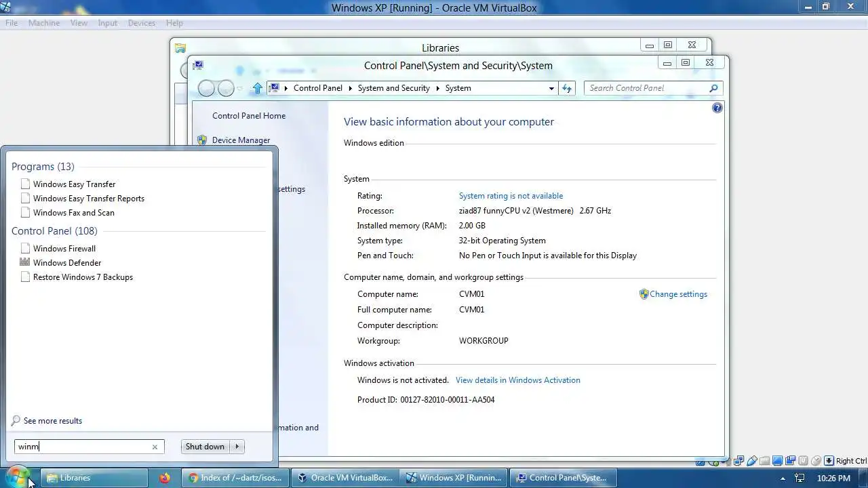868x488 pixels.
Task: Open Windows Firewall result
Action: click(64, 249)
